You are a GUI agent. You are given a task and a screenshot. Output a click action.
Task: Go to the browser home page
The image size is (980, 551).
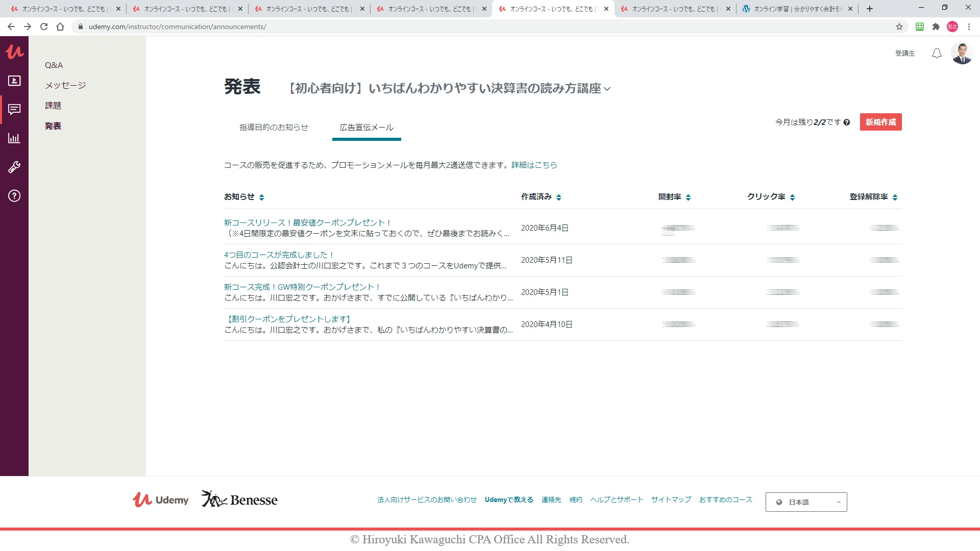point(60,27)
